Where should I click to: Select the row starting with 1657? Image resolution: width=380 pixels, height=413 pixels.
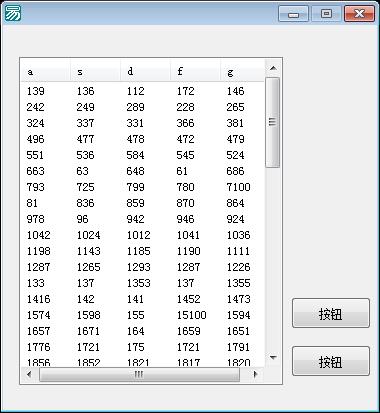tap(143, 331)
